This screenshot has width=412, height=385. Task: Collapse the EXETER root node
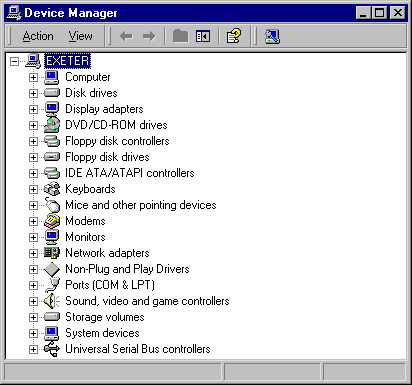coord(14,61)
